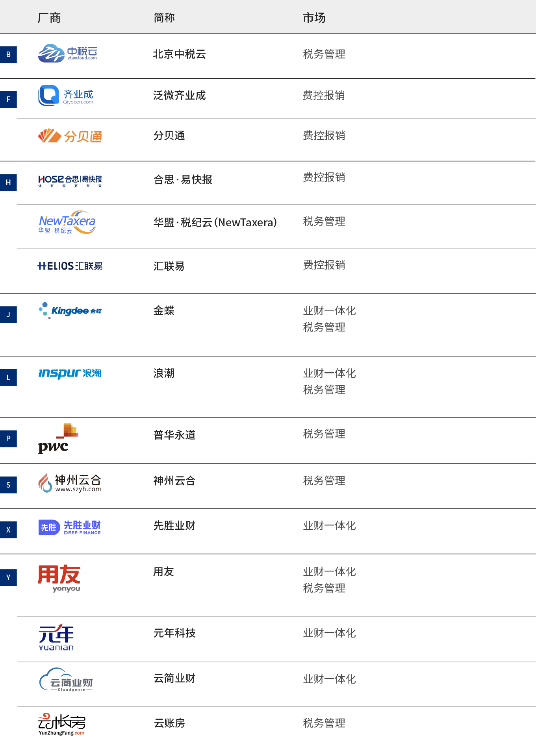Select the 先胜业财 vendor name text
This screenshot has width=536, height=756.
pos(174,526)
